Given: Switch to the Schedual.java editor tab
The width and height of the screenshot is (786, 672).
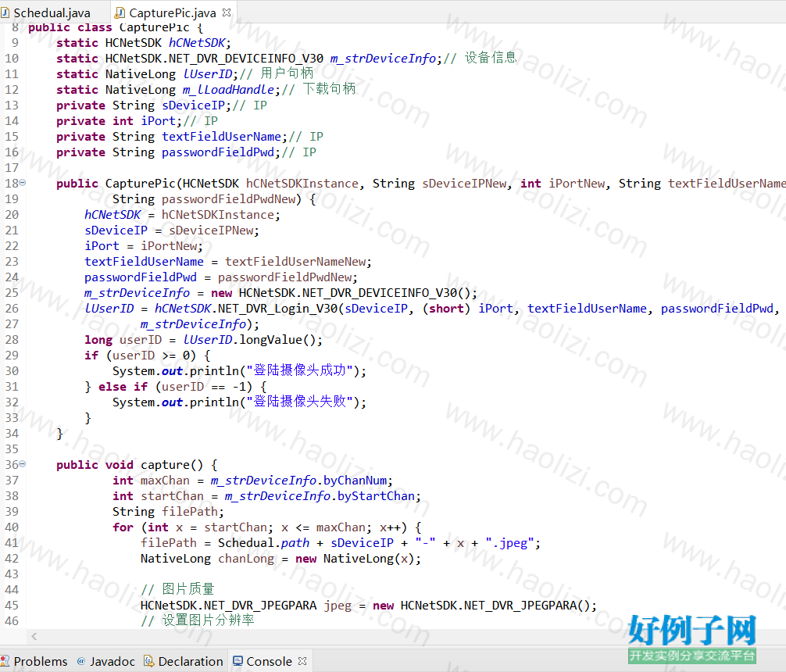Looking at the screenshot, I should 45,13.
